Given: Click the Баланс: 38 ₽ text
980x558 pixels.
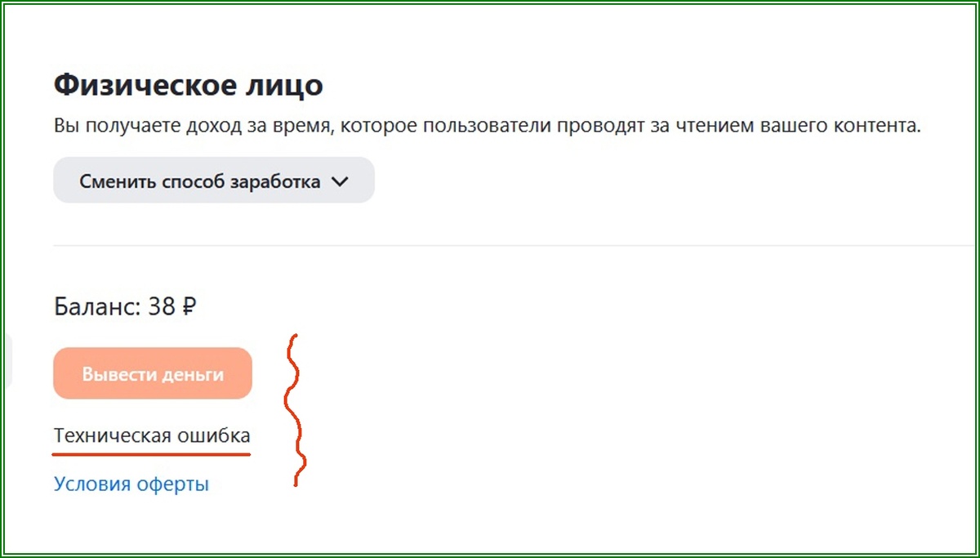Looking at the screenshot, I should [125, 307].
